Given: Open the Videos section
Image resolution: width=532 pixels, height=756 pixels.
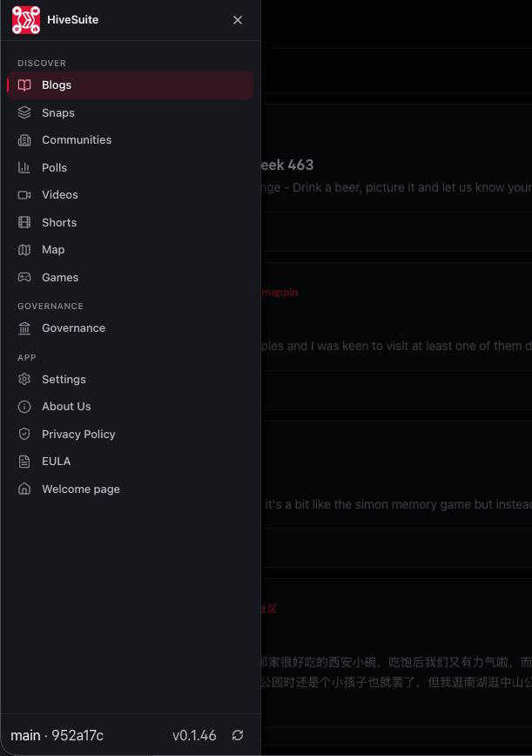Looking at the screenshot, I should pos(130,195).
